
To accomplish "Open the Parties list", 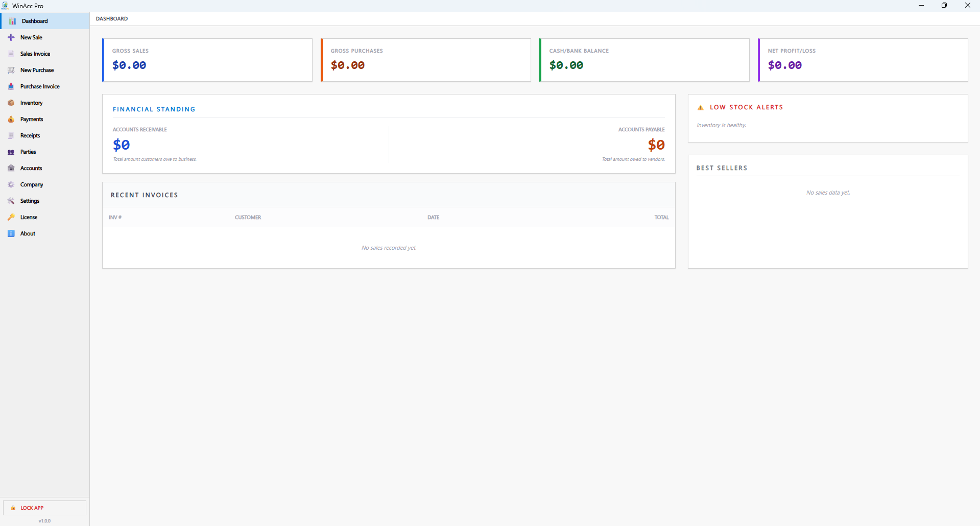I will (x=27, y=152).
